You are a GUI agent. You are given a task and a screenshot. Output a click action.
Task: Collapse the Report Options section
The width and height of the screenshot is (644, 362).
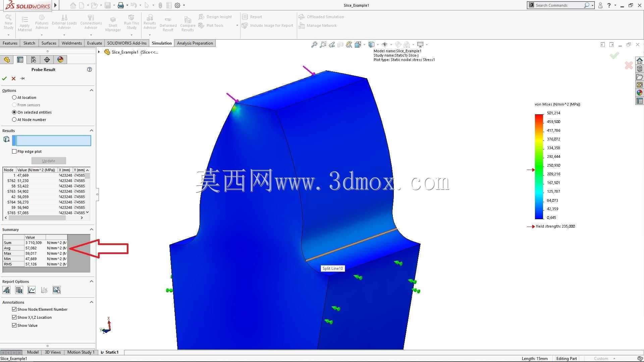[x=92, y=281]
